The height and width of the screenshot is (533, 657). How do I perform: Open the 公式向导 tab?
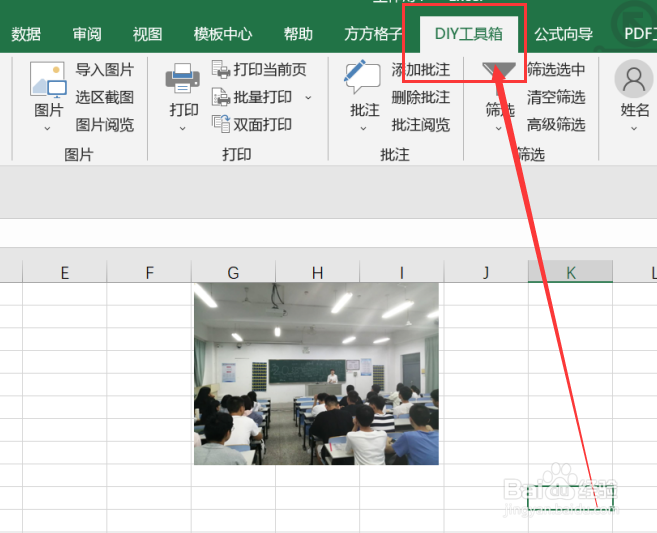click(x=564, y=34)
